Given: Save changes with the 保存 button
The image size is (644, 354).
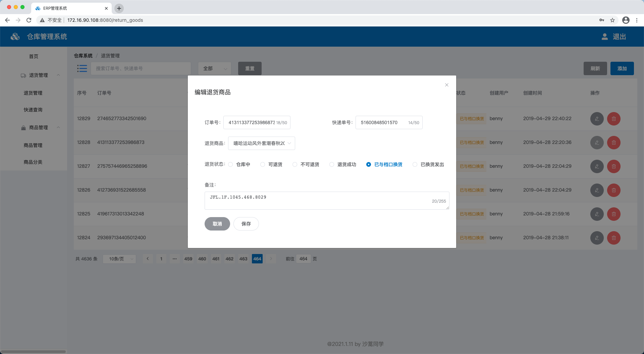Looking at the screenshot, I should point(246,224).
